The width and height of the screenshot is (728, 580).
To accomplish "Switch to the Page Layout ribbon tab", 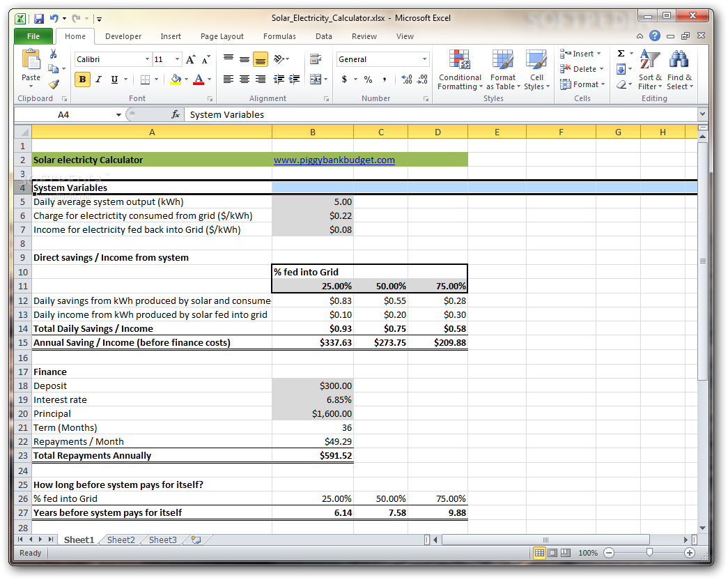I will (x=222, y=36).
